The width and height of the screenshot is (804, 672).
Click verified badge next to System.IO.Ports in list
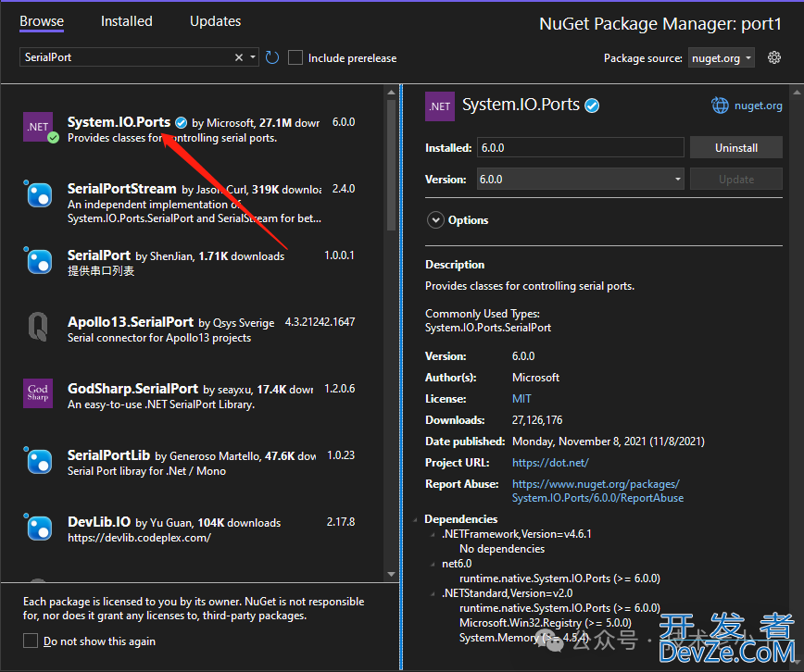[181, 122]
